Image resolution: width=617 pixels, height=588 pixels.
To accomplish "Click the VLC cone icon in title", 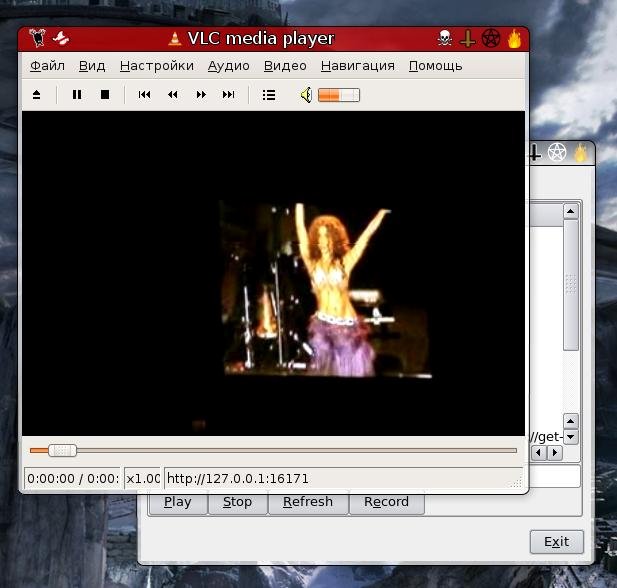I will pos(175,39).
